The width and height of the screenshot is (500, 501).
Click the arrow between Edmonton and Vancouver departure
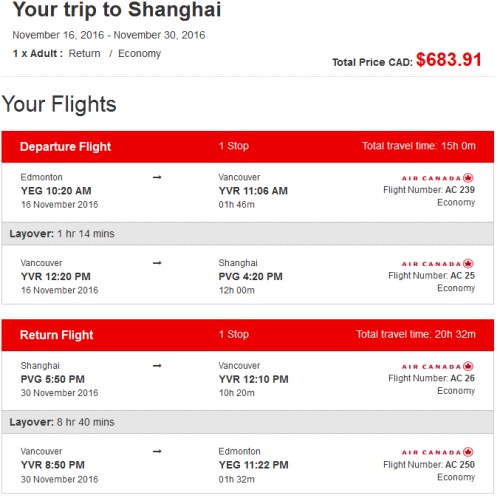click(x=157, y=177)
